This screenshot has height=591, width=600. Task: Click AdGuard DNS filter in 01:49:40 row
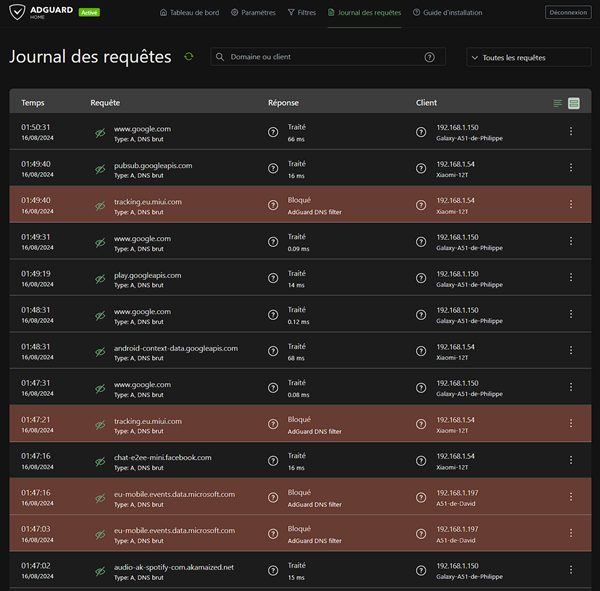315,212
